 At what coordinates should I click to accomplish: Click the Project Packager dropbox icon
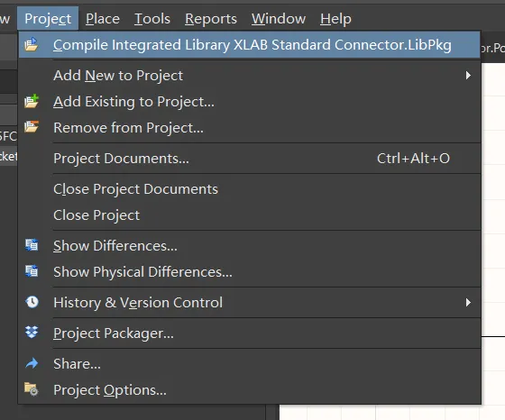tap(32, 333)
